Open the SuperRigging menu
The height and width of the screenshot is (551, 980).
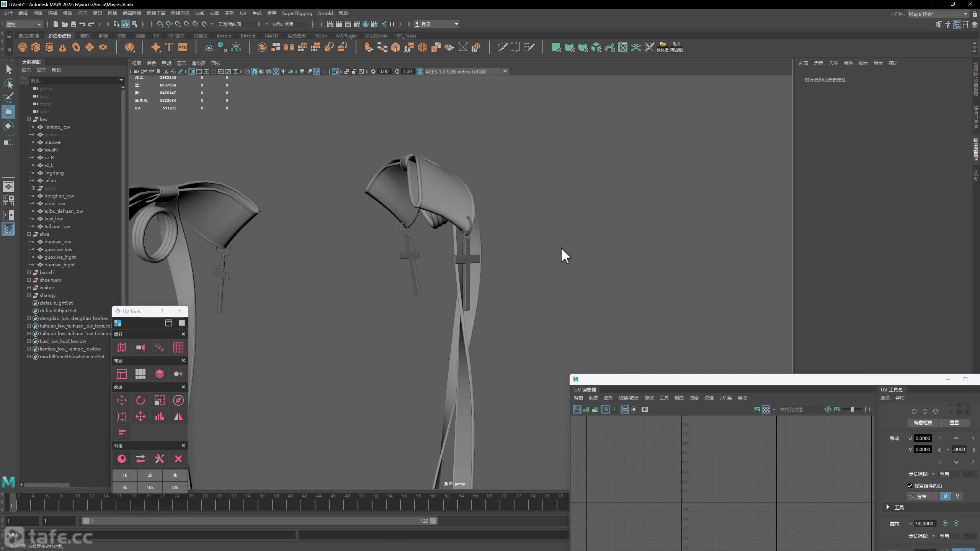[297, 13]
